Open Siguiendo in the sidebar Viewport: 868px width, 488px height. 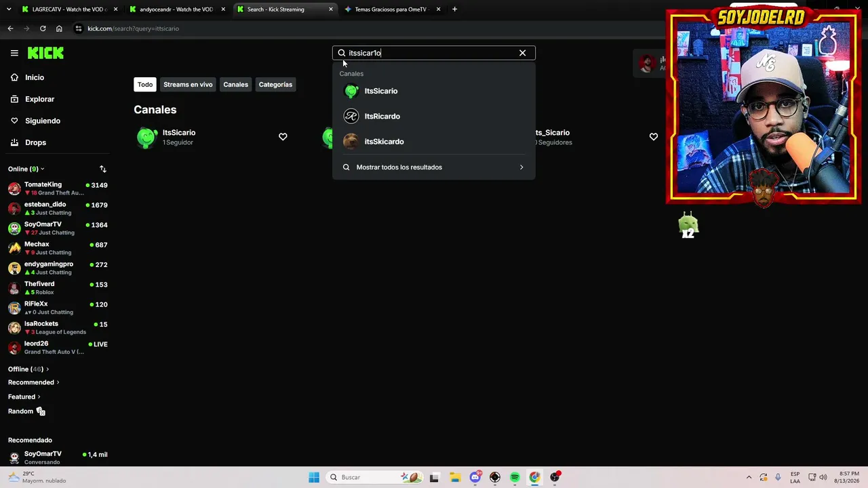(x=43, y=121)
